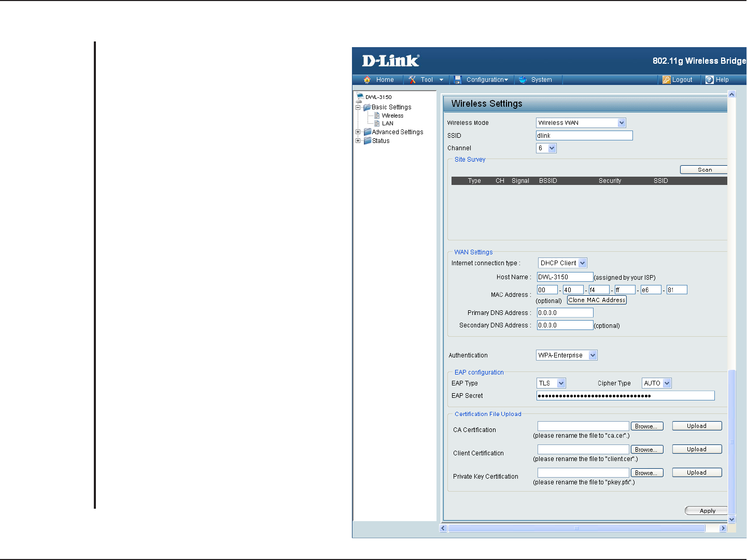Click the System globe icon
The height and width of the screenshot is (560, 747).
[x=523, y=80]
